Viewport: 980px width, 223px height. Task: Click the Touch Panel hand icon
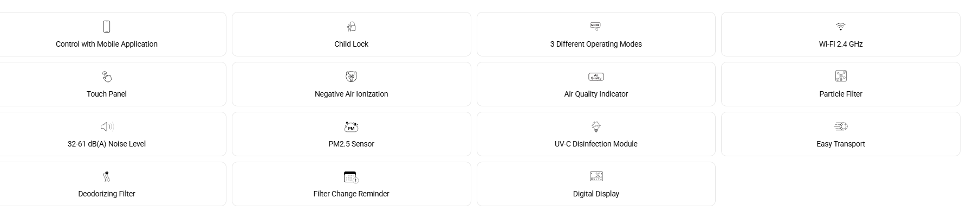107,77
